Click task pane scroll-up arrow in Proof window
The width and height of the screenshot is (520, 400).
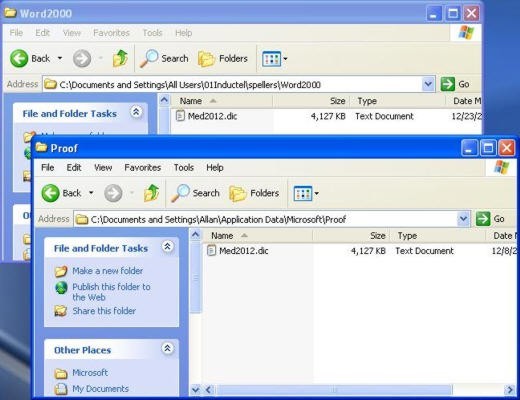[x=195, y=235]
